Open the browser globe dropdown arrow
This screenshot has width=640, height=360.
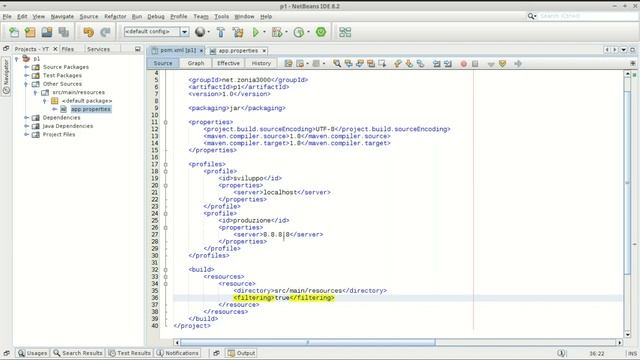tap(209, 32)
